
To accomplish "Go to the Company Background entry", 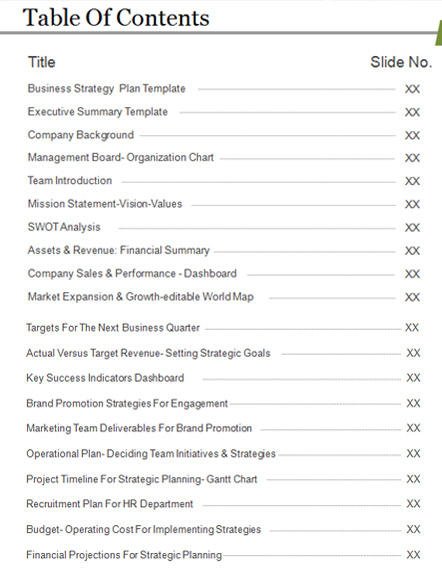I will (x=81, y=135).
